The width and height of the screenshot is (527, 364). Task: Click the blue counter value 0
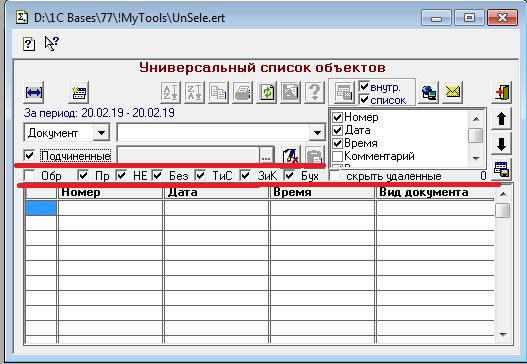point(483,175)
